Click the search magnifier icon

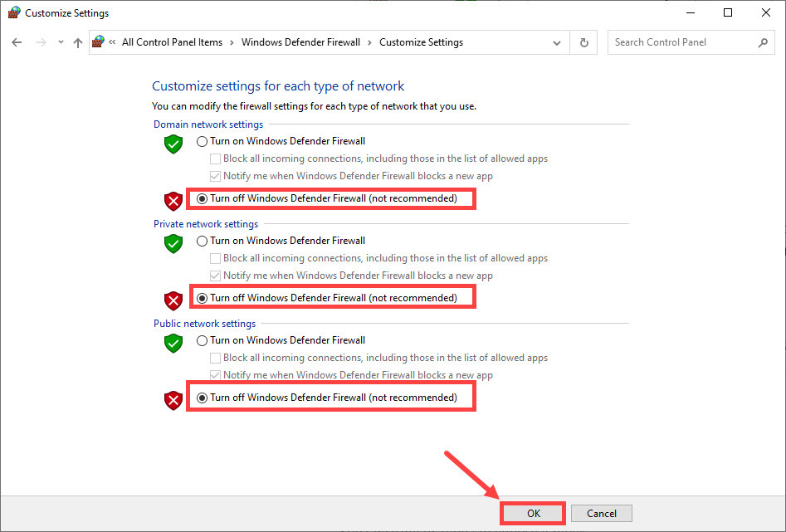coord(763,42)
